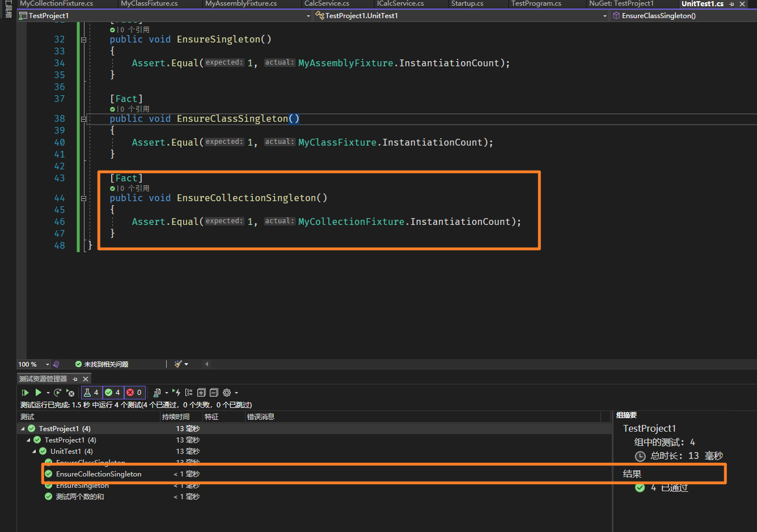Collapse the EnsureClassSingleton method at line 38
This screenshot has width=757, height=532.
pos(83,119)
